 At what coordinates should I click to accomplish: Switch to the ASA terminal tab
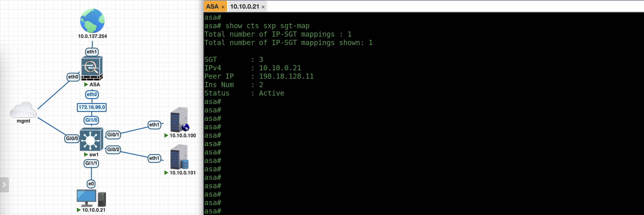tap(212, 6)
